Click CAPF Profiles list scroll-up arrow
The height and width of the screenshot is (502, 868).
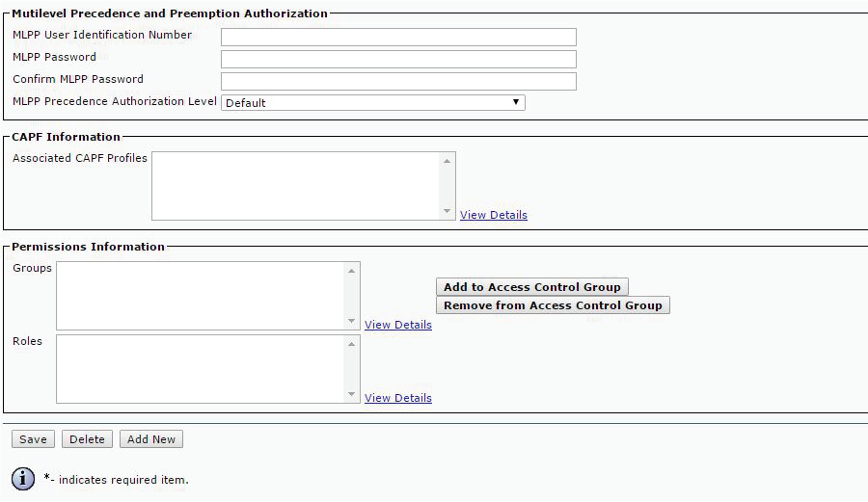448,161
